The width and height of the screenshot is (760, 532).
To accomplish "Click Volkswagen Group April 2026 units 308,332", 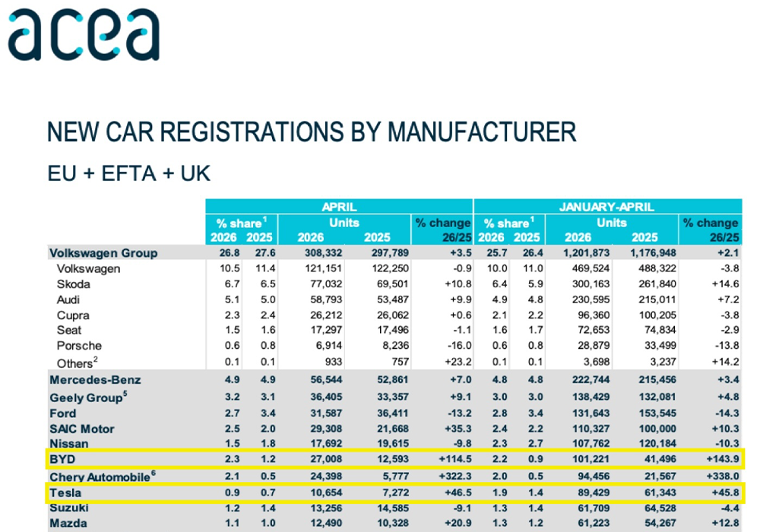I will pyautogui.click(x=323, y=253).
